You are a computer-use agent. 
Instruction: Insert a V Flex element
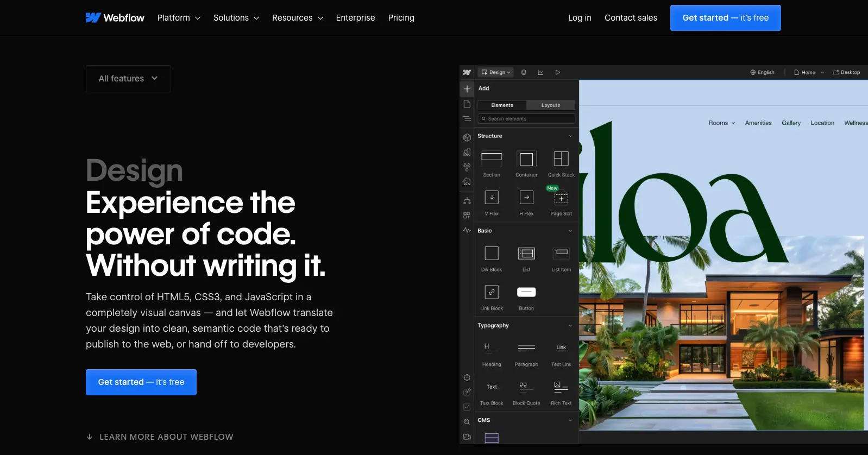click(492, 203)
